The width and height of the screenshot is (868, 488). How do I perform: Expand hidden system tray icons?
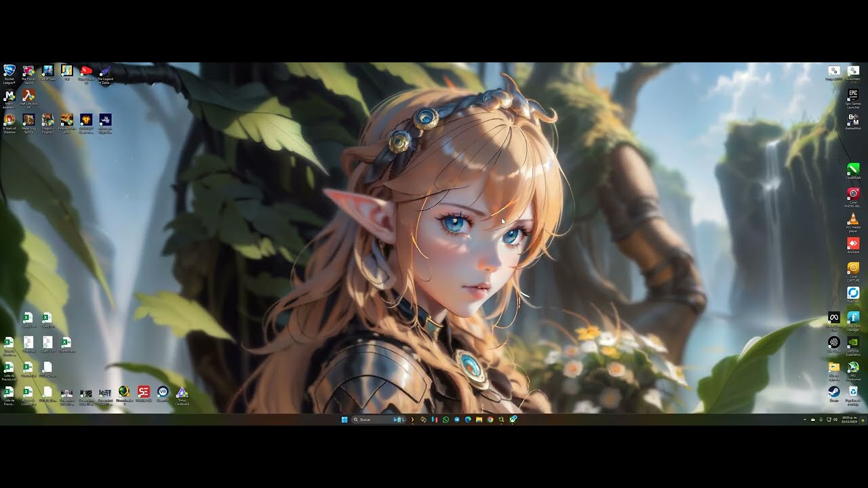click(805, 420)
